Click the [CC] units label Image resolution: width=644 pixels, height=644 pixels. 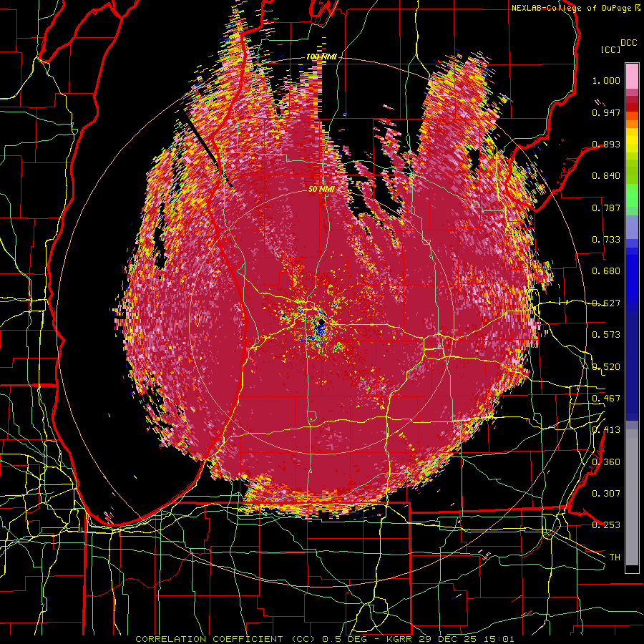pyautogui.click(x=610, y=49)
